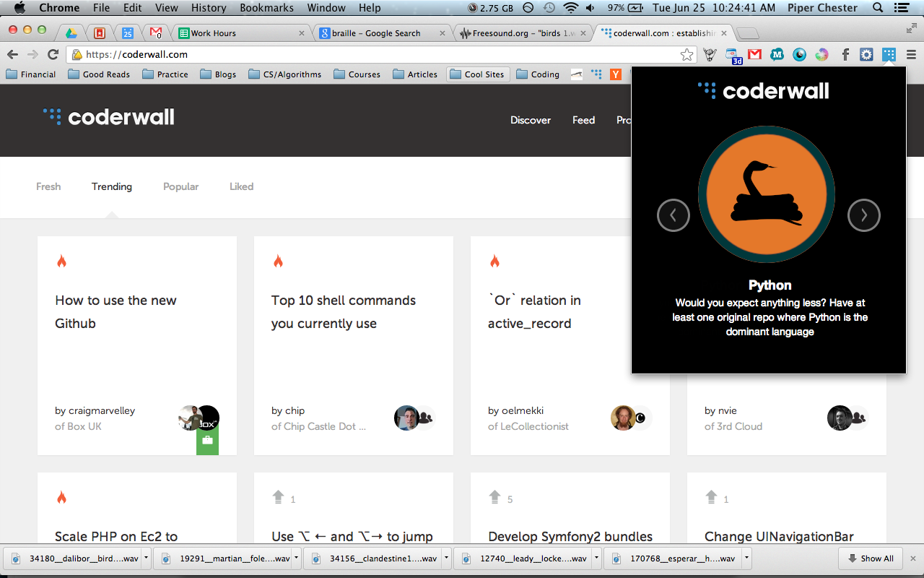Upvote the 'Change UINavigationBar' protip
This screenshot has height=578, width=924.
712,497
